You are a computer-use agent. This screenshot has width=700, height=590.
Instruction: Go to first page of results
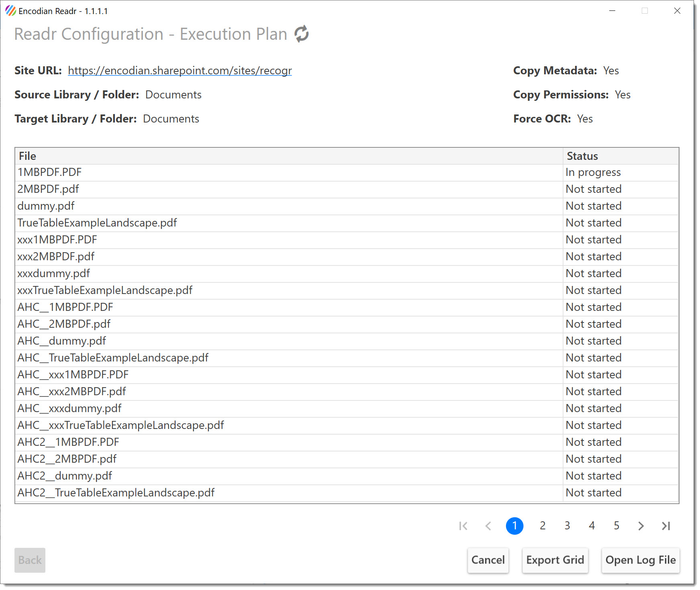point(463,526)
